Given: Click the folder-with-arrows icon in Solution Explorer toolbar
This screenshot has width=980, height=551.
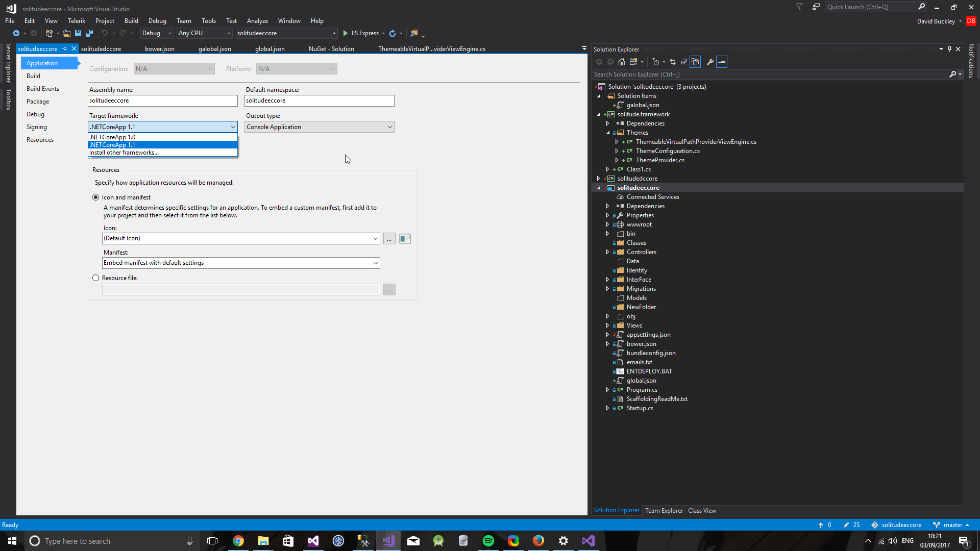Looking at the screenshot, I should pos(633,62).
